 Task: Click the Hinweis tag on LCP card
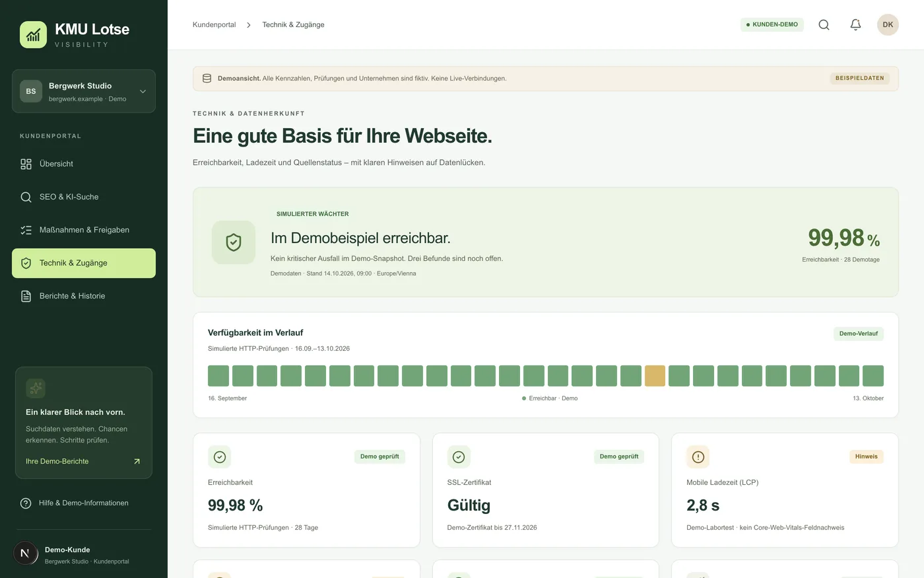(x=866, y=456)
